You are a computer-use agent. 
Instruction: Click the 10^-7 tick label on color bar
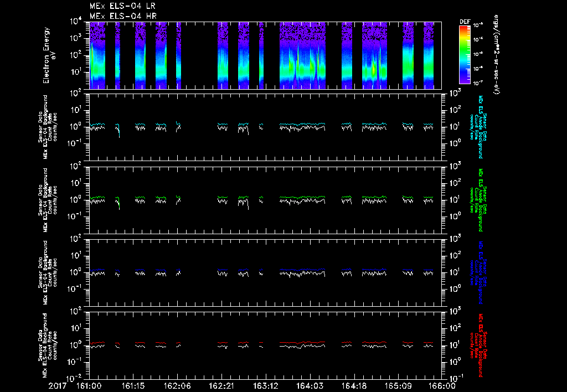pyautogui.click(x=478, y=83)
